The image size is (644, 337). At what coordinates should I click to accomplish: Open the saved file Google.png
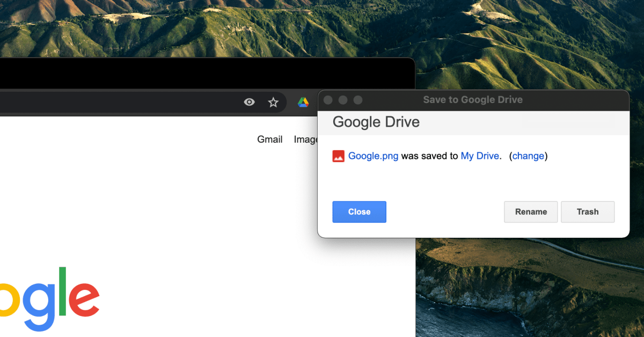tap(374, 156)
